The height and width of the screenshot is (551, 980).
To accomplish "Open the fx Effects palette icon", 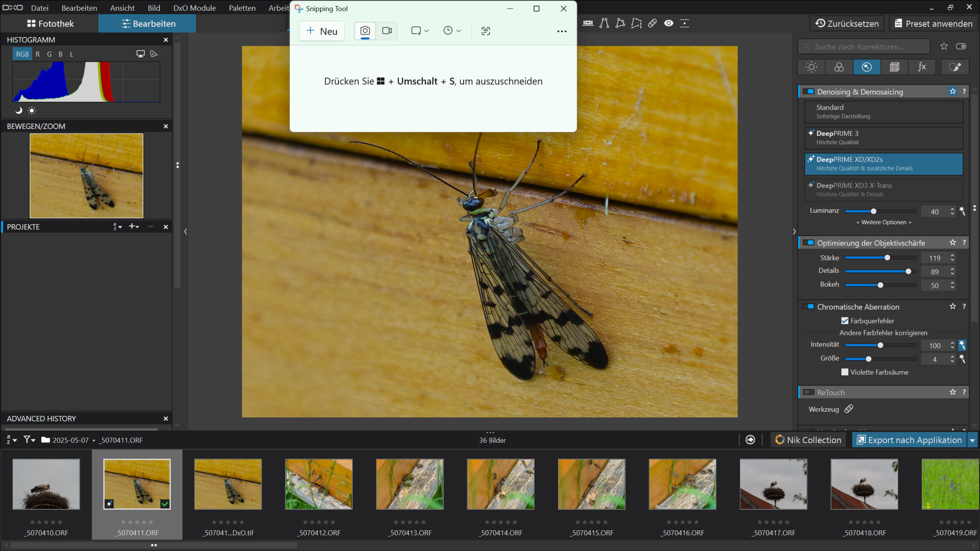I will (922, 67).
